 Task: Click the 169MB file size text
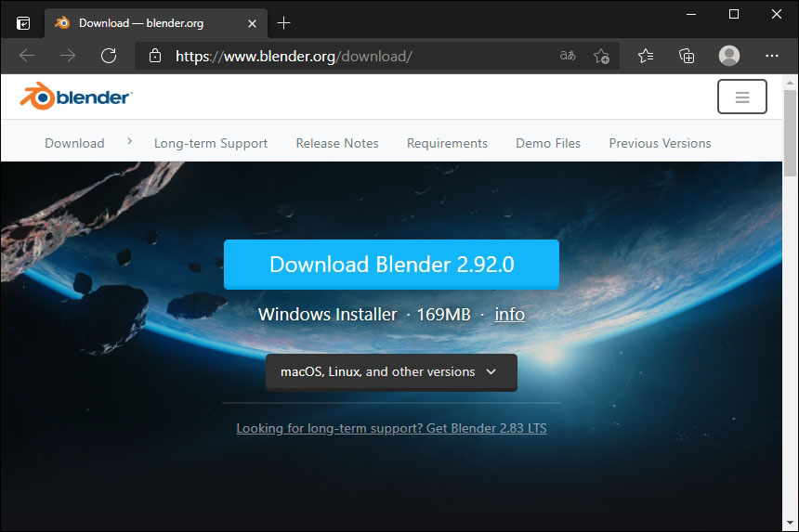tap(443, 314)
